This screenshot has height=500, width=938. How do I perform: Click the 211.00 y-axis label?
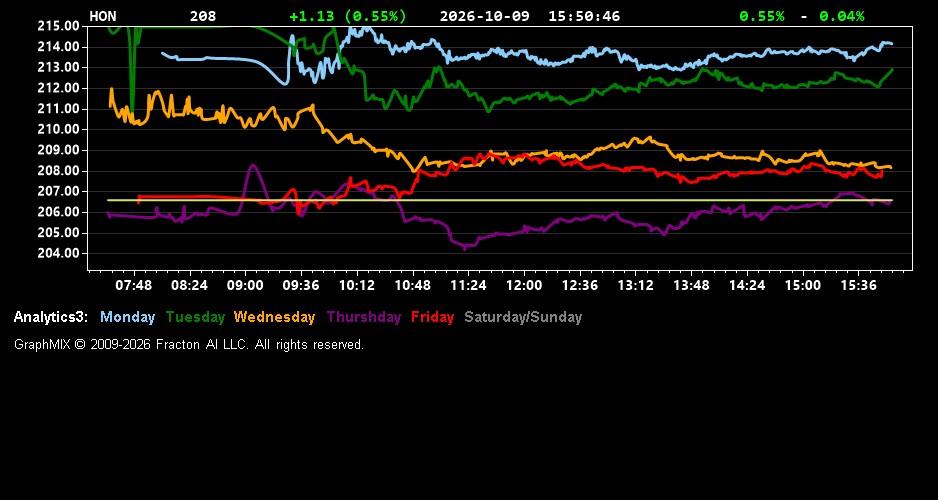point(59,108)
